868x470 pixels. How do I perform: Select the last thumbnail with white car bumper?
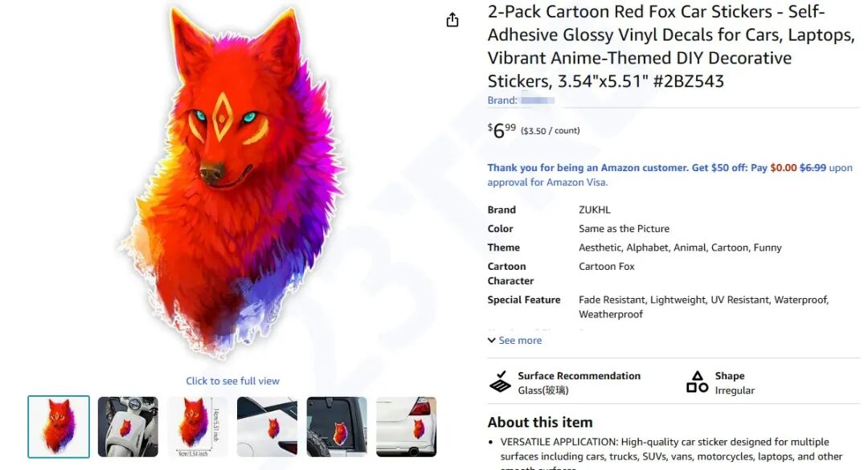(x=406, y=427)
